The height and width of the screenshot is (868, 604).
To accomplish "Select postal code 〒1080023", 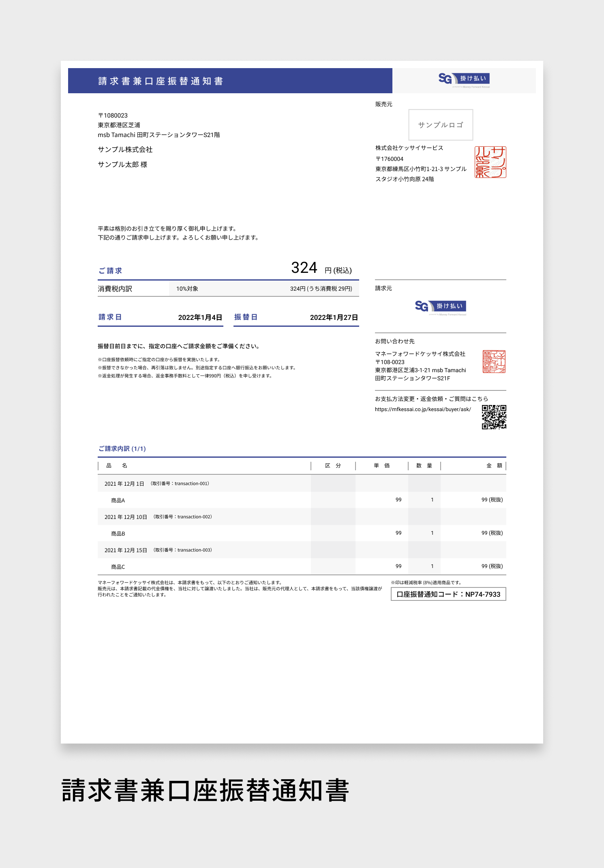I will pos(113,116).
